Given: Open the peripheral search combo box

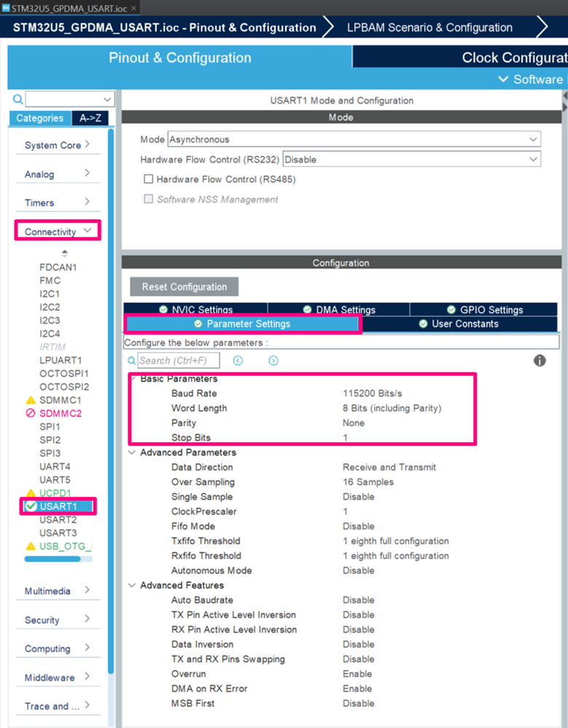Looking at the screenshot, I should tap(70, 99).
